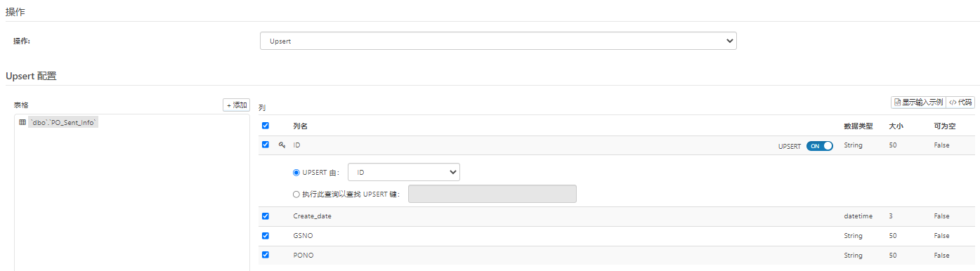This screenshot has height=271, width=980.
Task: Click the Create_date row name
Action: pos(312,216)
